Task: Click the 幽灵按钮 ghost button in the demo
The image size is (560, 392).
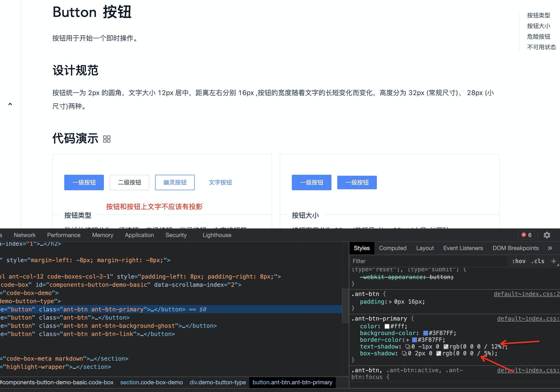Action: pyautogui.click(x=175, y=182)
